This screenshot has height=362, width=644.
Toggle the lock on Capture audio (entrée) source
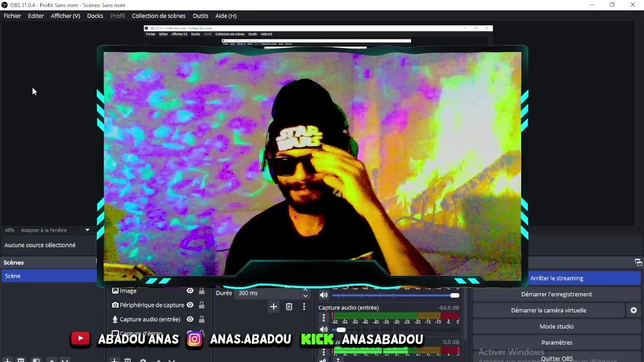pyautogui.click(x=202, y=319)
